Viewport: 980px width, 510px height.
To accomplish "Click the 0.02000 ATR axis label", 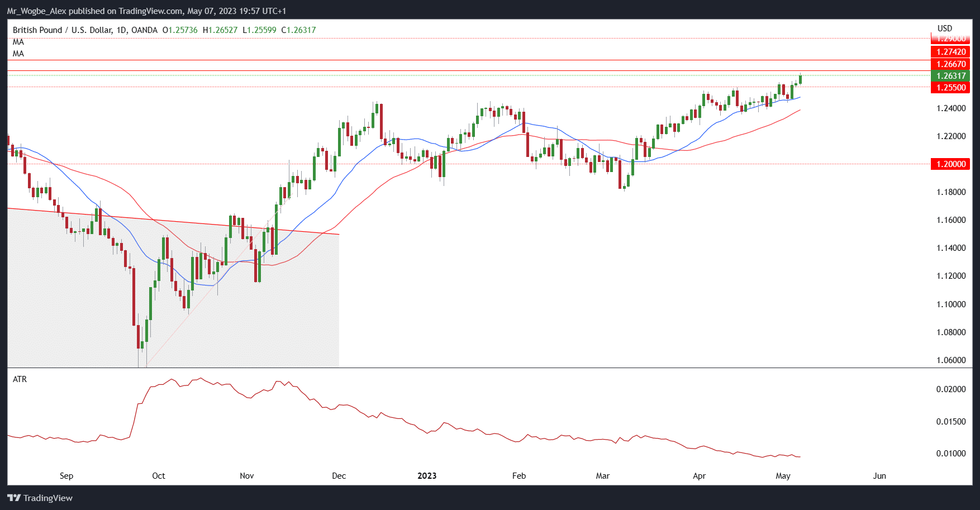I will (x=951, y=389).
